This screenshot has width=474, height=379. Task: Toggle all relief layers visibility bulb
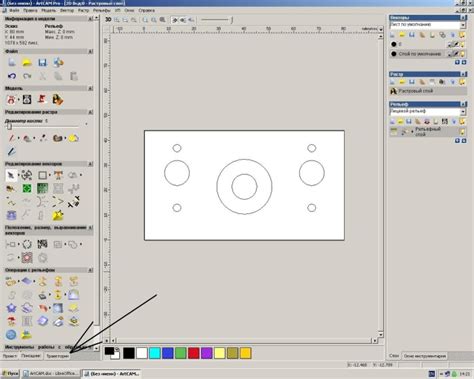click(462, 121)
